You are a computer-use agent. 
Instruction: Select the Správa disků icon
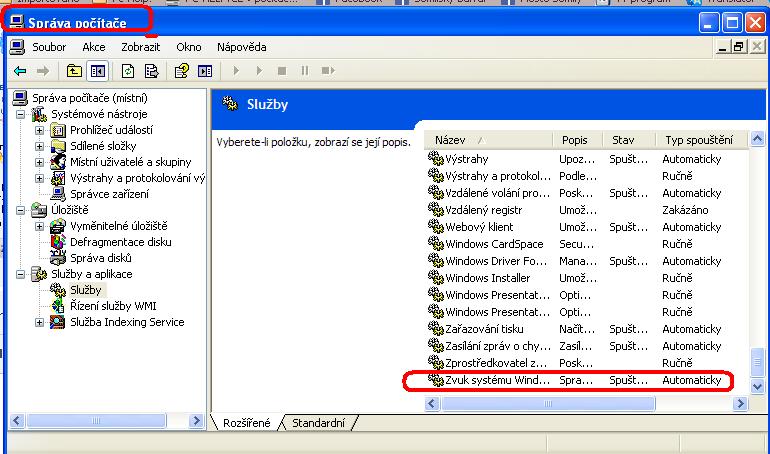[x=58, y=258]
